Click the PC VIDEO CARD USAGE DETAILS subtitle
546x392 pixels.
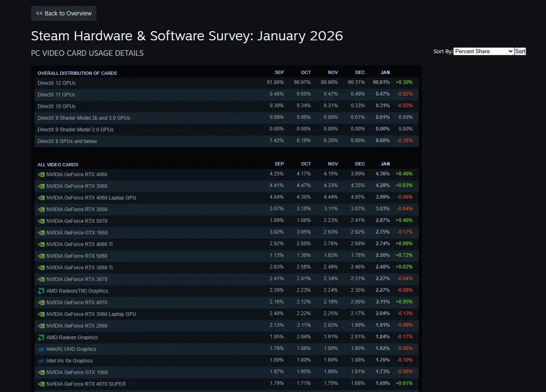click(x=87, y=53)
